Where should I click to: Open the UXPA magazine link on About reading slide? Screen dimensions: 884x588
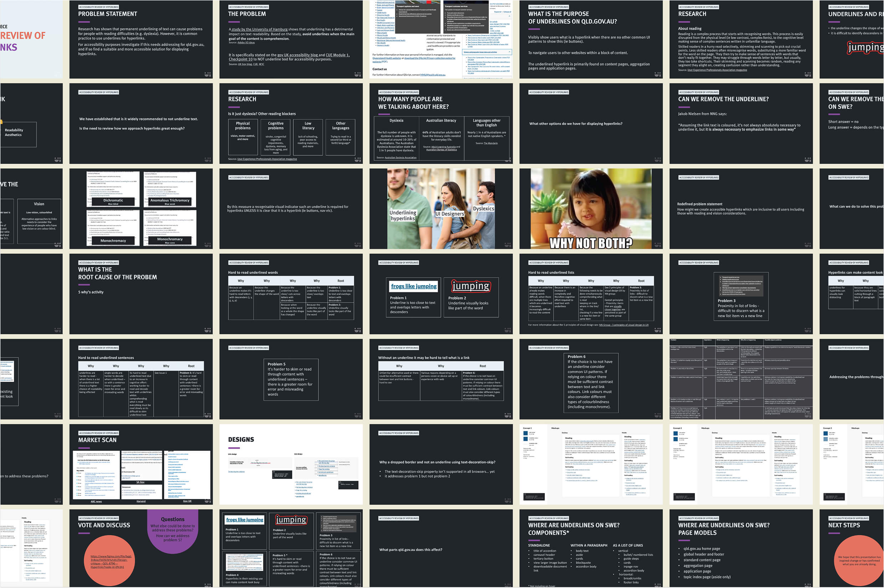pos(717,70)
